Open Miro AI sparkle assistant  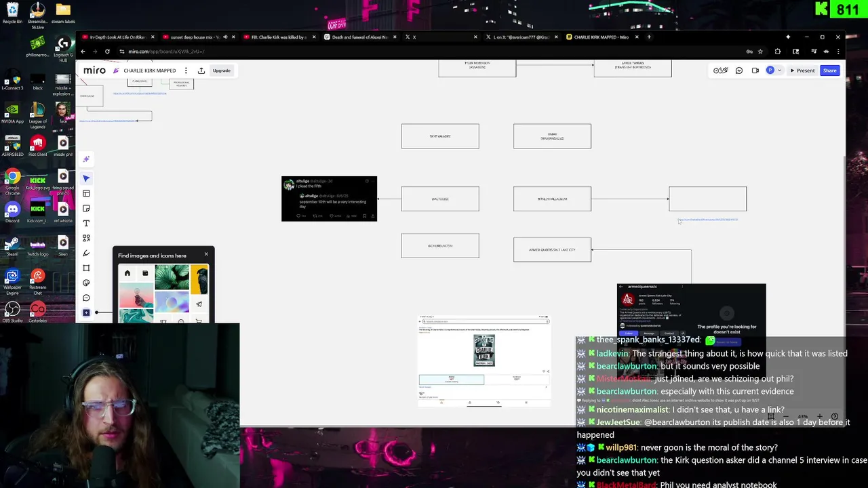click(86, 159)
